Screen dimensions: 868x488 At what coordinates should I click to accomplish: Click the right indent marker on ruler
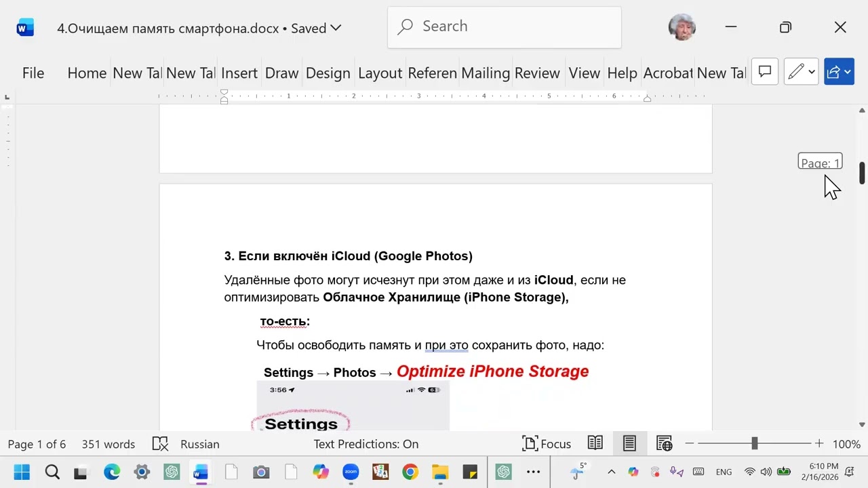click(x=647, y=99)
